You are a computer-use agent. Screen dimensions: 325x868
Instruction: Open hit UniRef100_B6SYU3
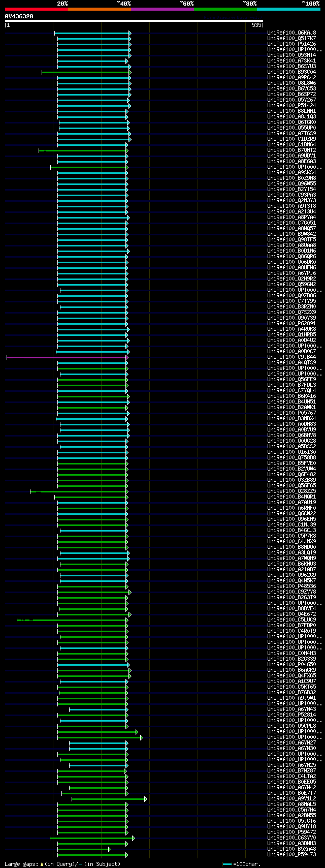point(291,67)
